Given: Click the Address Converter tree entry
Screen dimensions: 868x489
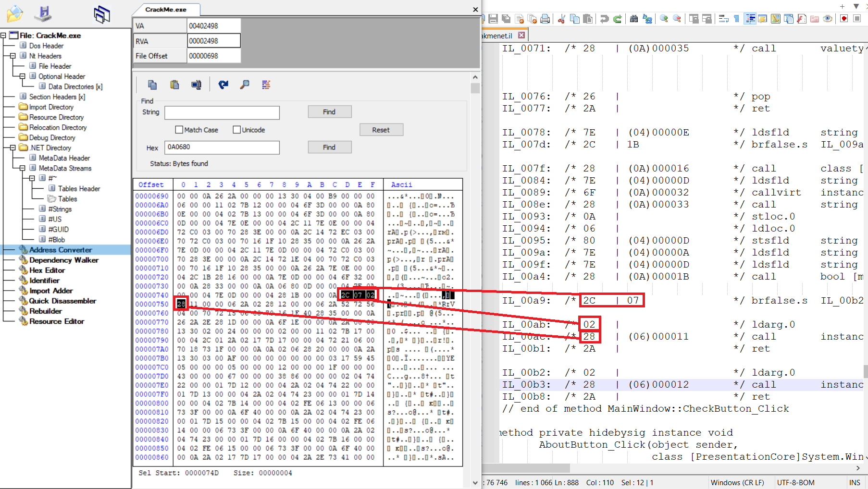Looking at the screenshot, I should (x=61, y=250).
